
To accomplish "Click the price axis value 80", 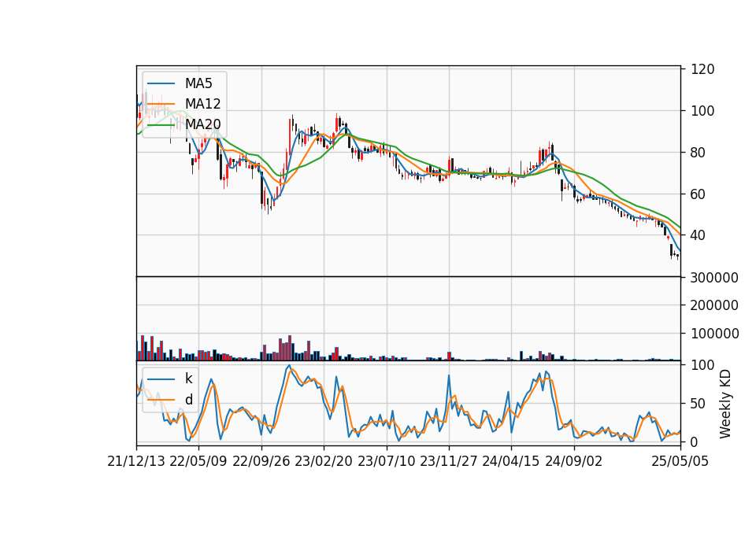I will [699, 153].
